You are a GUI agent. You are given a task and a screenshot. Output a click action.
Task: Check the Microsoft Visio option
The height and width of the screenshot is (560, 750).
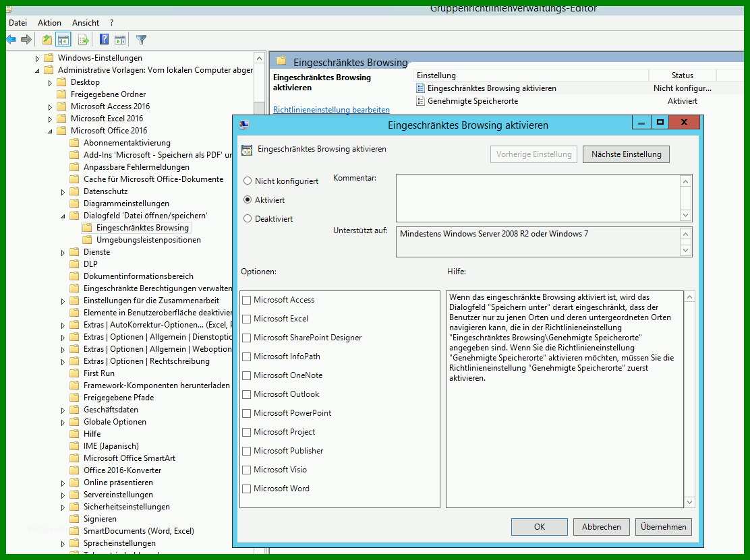pos(247,470)
